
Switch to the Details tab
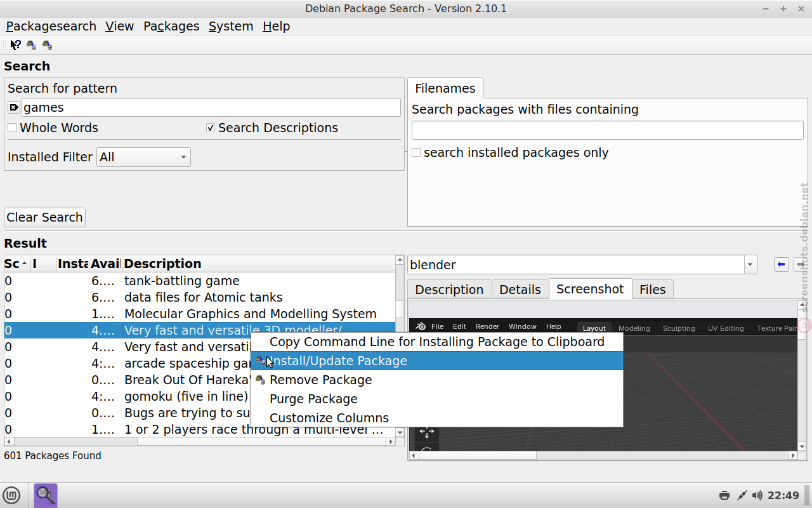coord(520,290)
